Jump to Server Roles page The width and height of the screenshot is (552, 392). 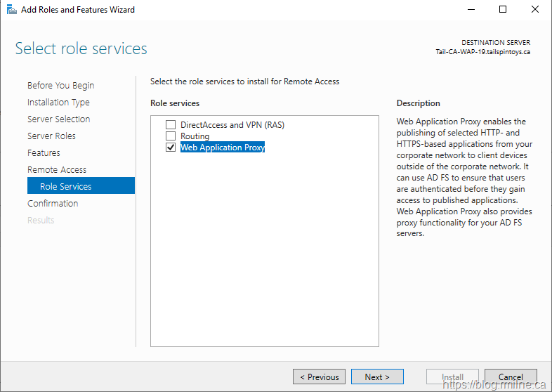51,136
